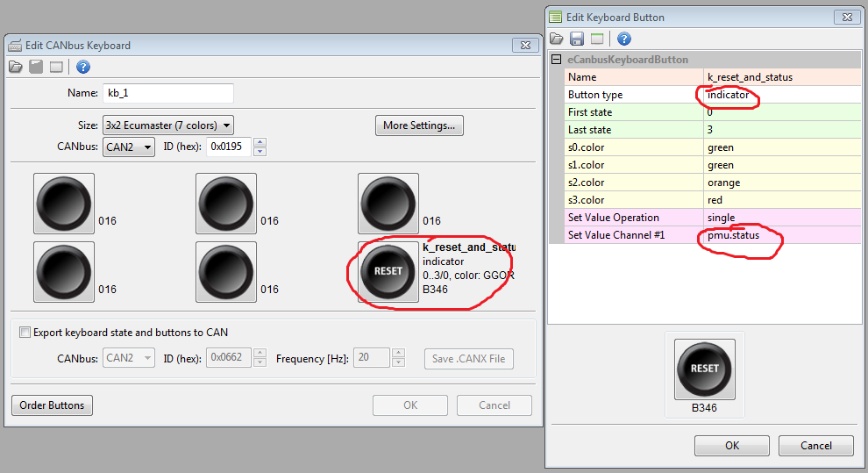The height and width of the screenshot is (473, 868).
Task: Click the save disk icon in Edit Keyboard Button
Action: 576,39
